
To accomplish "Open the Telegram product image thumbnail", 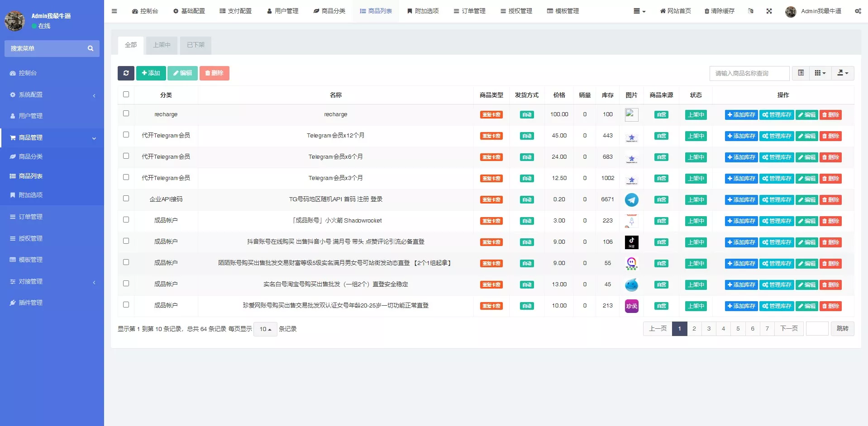I will 631,200.
